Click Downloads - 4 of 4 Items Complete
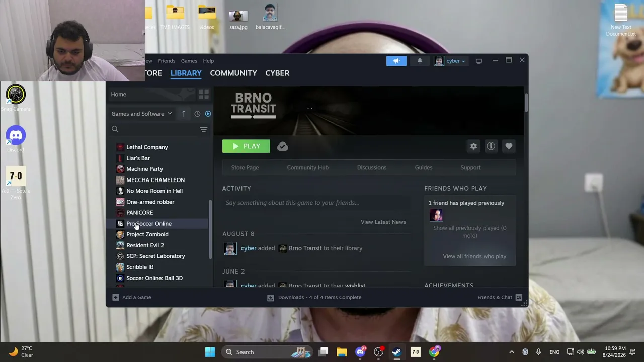This screenshot has height=362, width=644. 319,297
